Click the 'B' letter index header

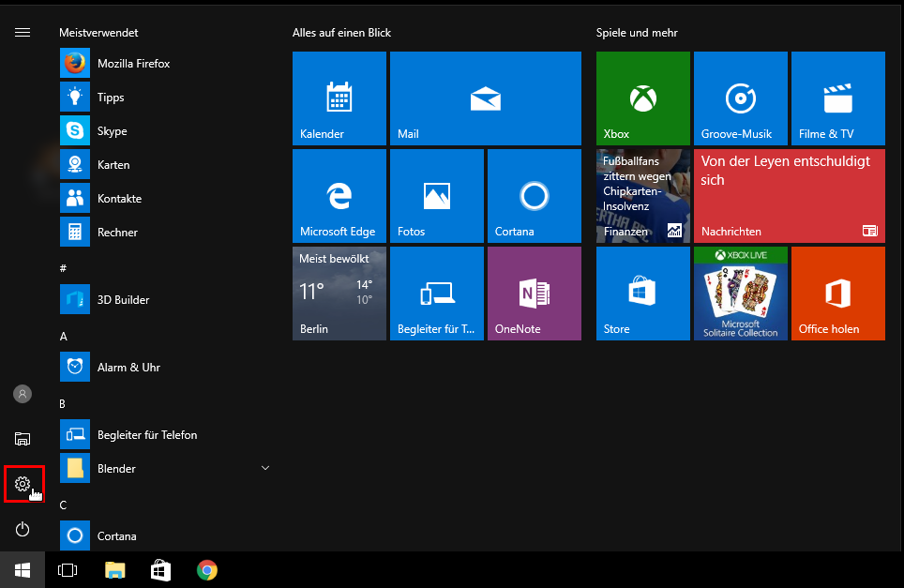click(x=62, y=403)
